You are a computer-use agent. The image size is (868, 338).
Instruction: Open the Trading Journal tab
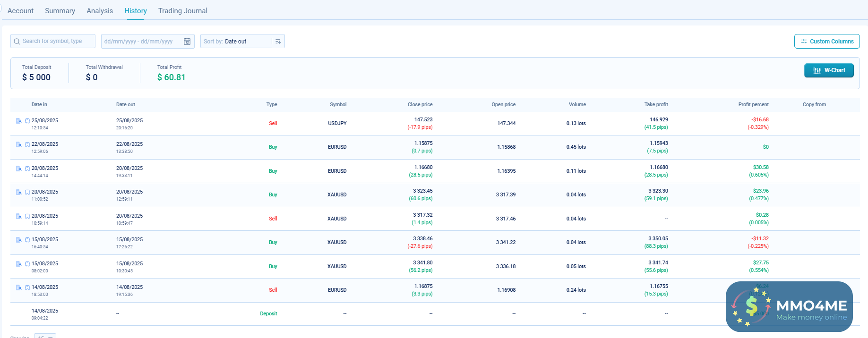click(182, 11)
